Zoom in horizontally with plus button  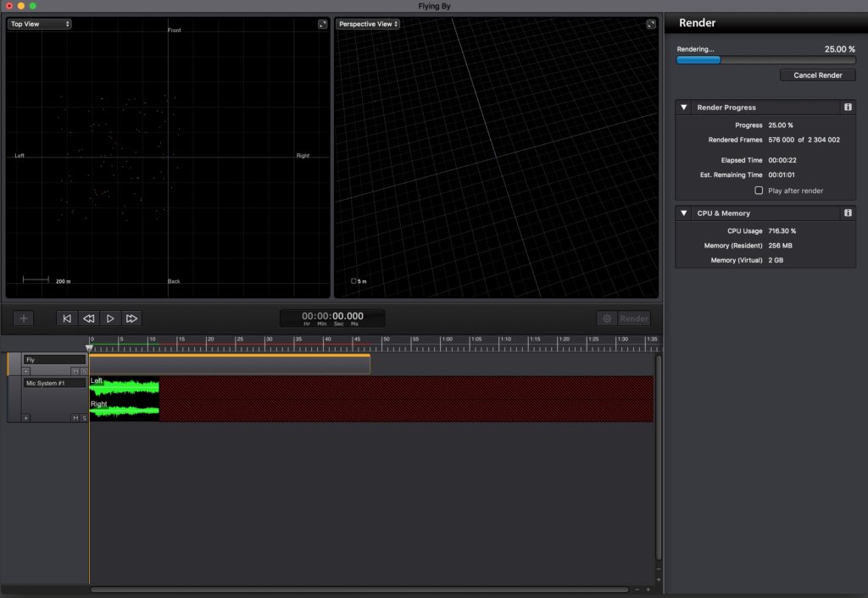pyautogui.click(x=648, y=590)
